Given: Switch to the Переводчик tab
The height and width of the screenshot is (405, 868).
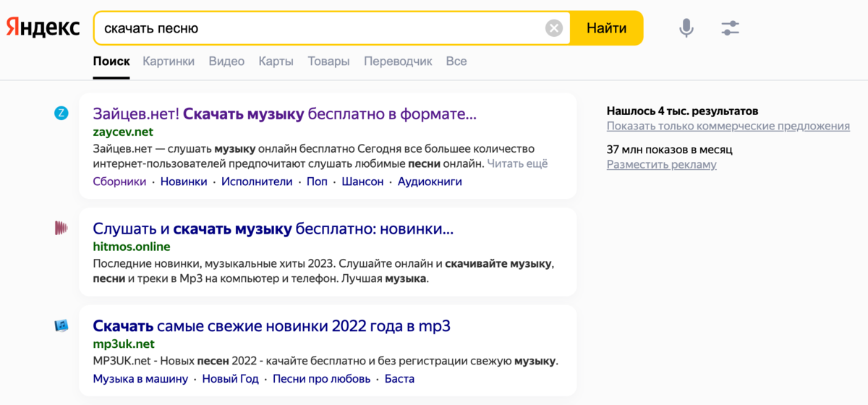Looking at the screenshot, I should (398, 61).
